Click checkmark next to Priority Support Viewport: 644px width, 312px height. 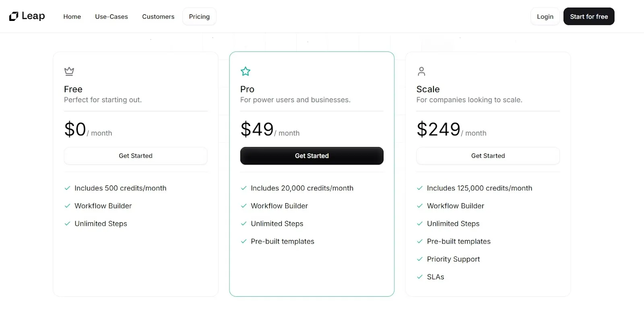coord(420,259)
